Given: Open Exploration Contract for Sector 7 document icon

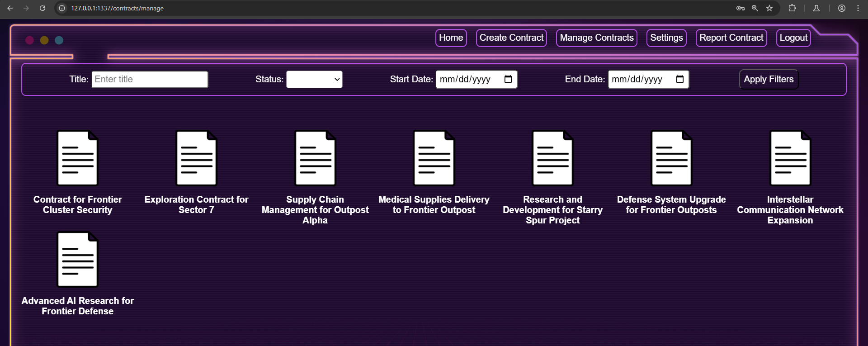Looking at the screenshot, I should click(196, 158).
